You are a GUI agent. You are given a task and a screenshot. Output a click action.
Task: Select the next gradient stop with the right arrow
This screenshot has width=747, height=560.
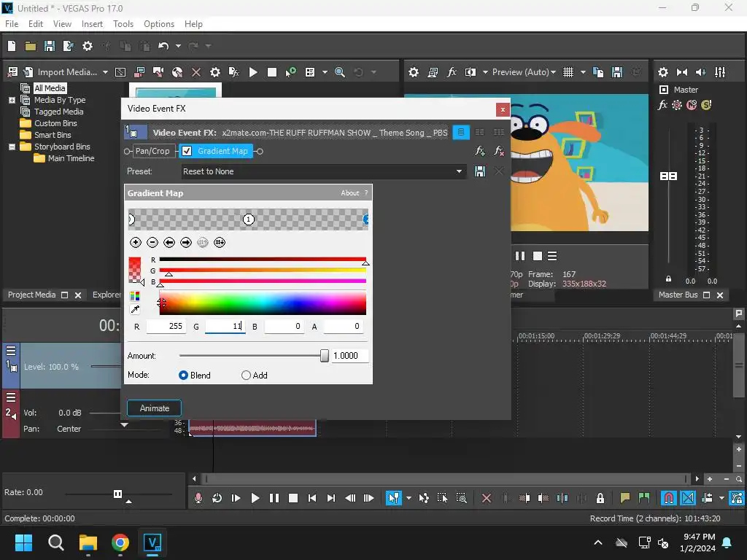[186, 242]
